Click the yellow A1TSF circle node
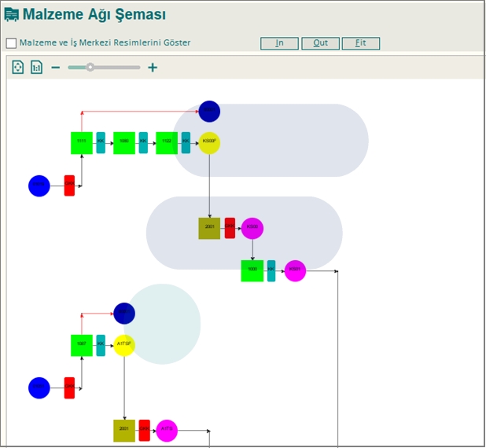The width and height of the screenshot is (486, 448). pos(124,345)
